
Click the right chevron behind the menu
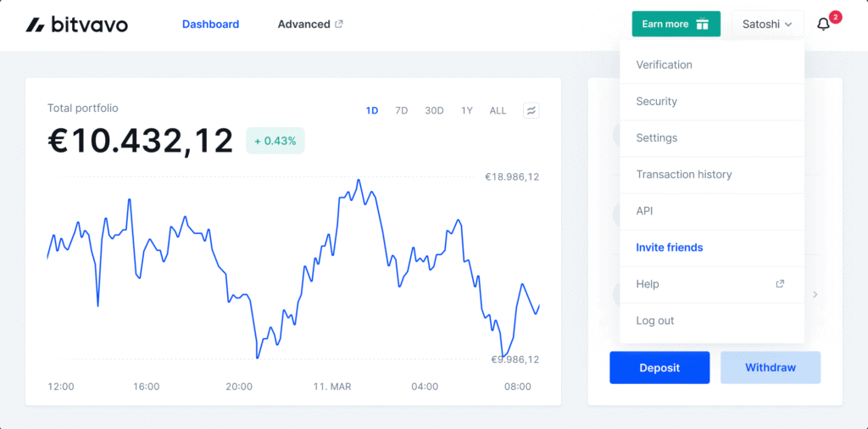(815, 294)
